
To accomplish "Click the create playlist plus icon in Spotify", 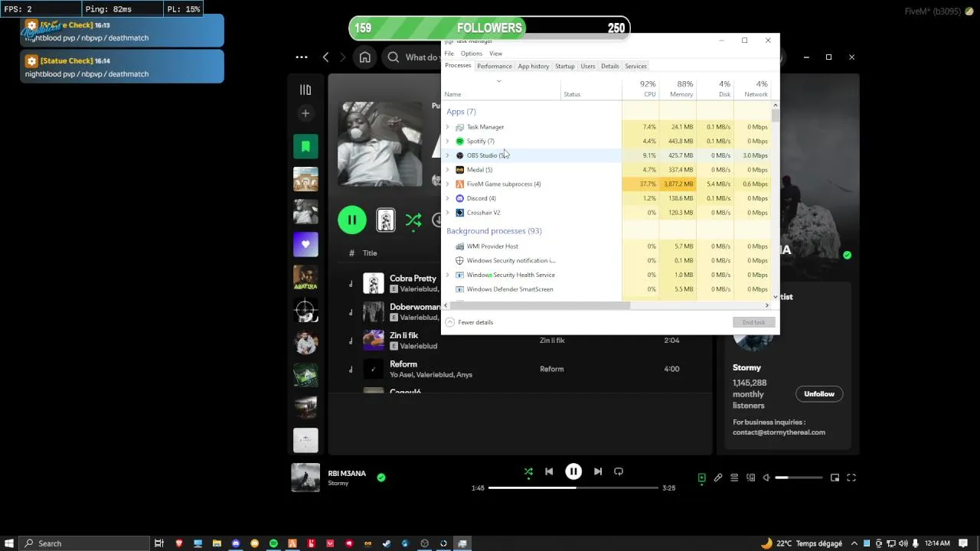I will coord(305,113).
